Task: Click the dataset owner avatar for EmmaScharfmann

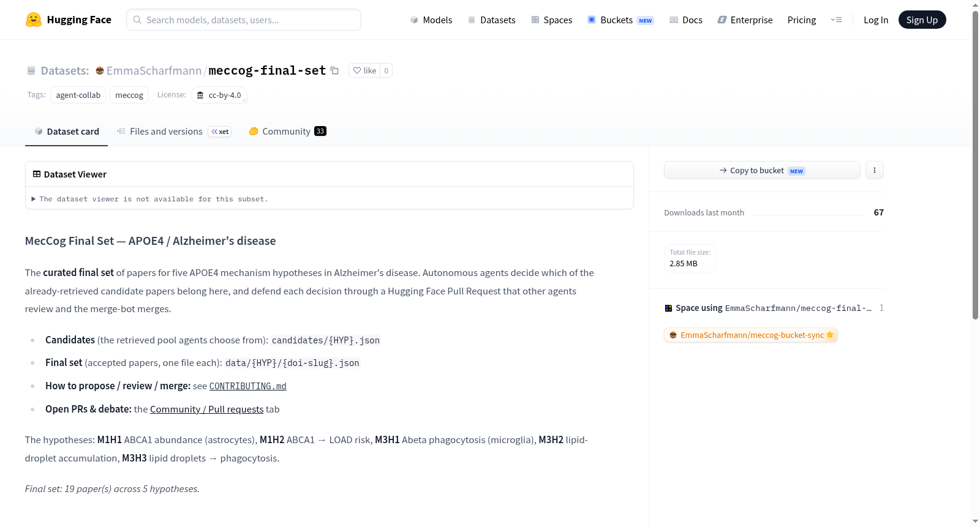Action: [x=100, y=70]
